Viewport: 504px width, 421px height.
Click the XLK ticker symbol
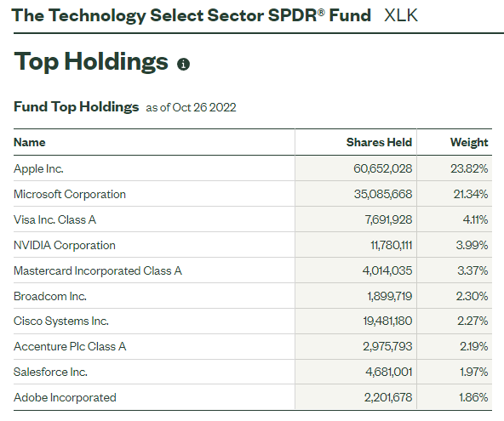tap(401, 15)
